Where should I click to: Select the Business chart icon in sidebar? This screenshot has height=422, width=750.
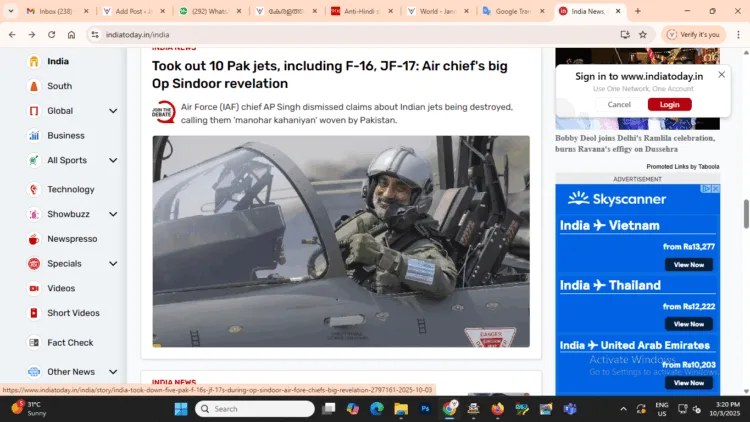[34, 135]
